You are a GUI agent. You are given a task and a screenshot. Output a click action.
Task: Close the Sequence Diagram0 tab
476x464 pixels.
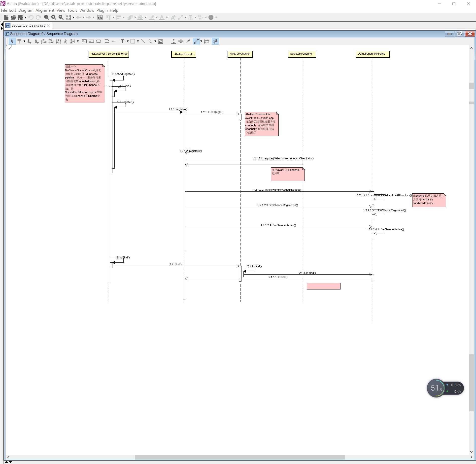(48, 26)
